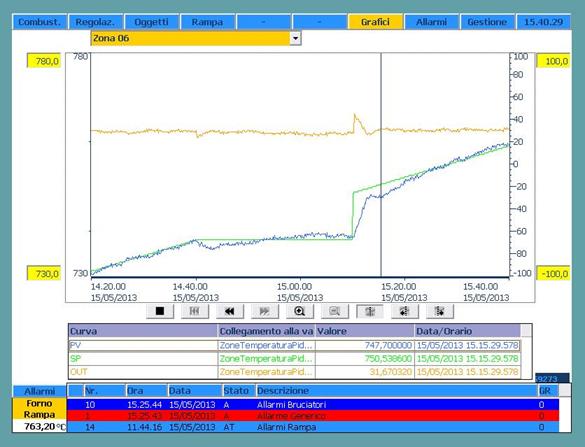Click the vertical ruler line on the graph
The image size is (585, 447).
[381, 164]
